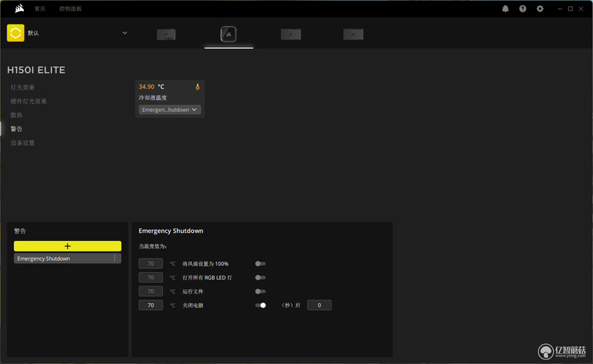Open the 灯光效果 section
Screen dimensions: 593x364
pos(23,87)
